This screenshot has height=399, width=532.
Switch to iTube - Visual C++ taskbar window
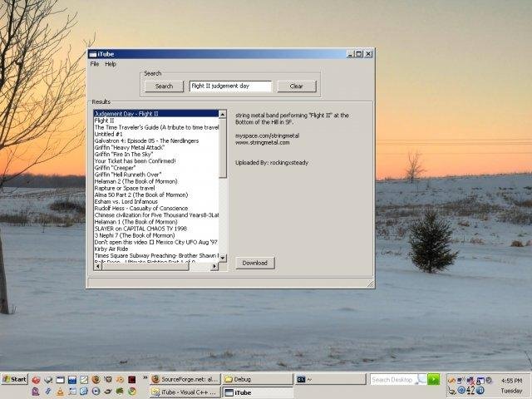pyautogui.click(x=185, y=392)
